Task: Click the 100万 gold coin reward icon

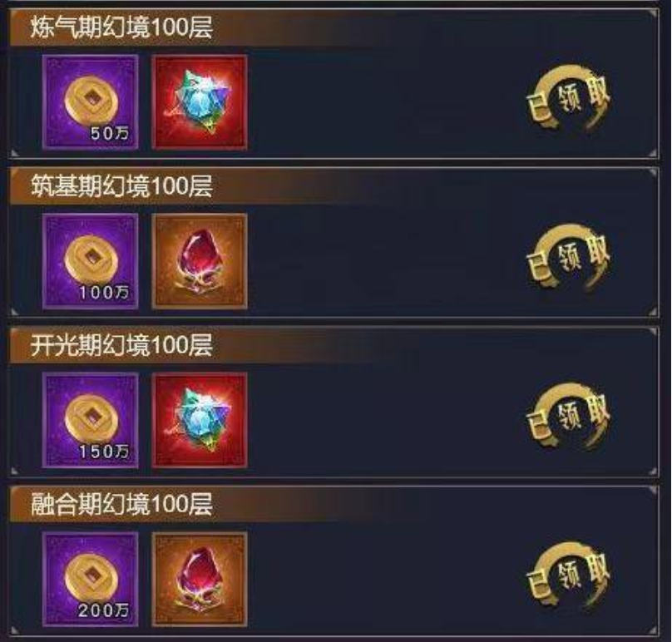Action: coord(91,261)
